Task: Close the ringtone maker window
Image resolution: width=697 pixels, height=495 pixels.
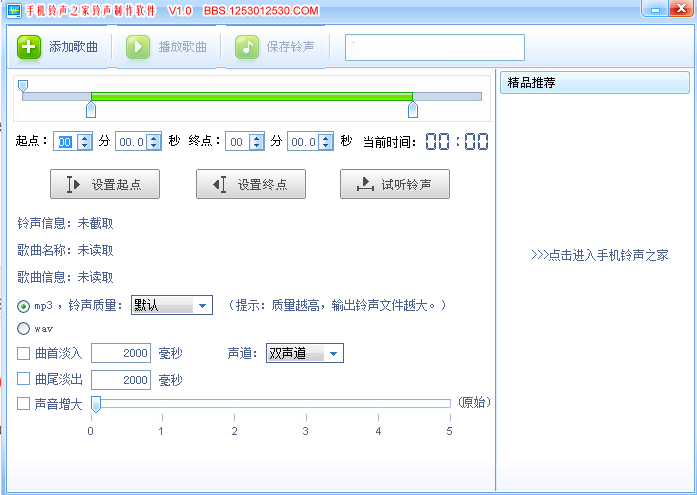Action: [x=681, y=9]
